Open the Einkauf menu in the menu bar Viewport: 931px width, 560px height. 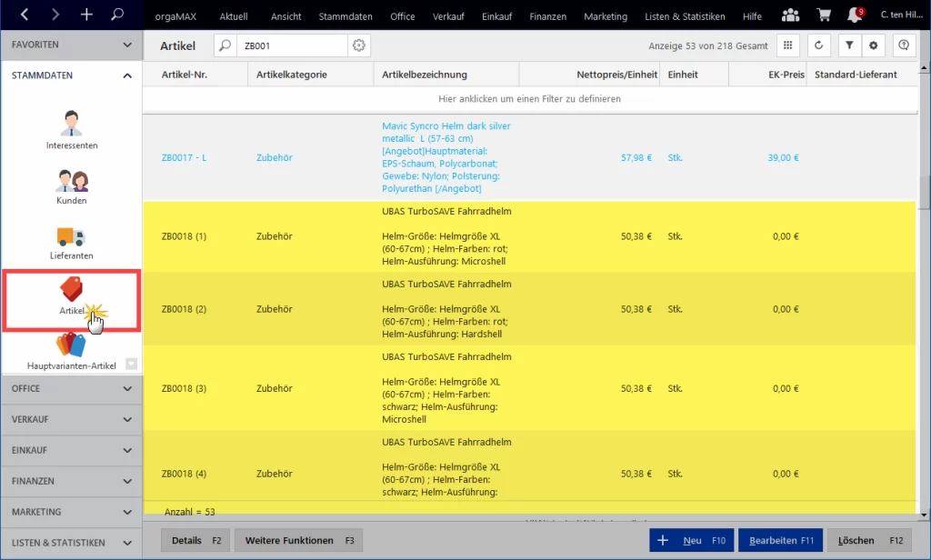pyautogui.click(x=497, y=16)
